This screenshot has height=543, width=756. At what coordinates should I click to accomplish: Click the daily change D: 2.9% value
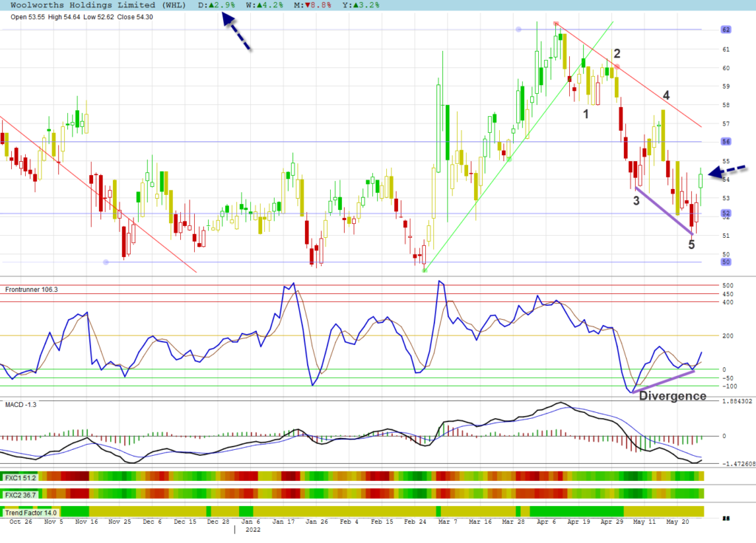(217, 5)
